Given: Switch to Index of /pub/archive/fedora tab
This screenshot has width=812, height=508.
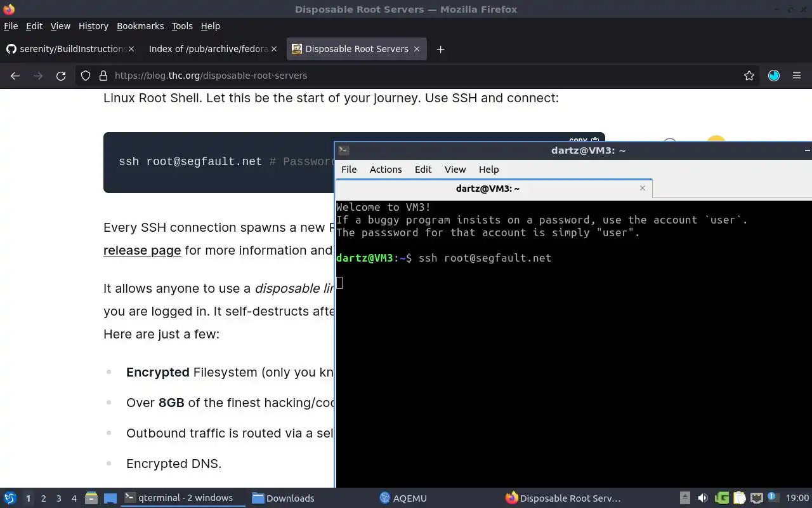Looking at the screenshot, I should coord(213,49).
